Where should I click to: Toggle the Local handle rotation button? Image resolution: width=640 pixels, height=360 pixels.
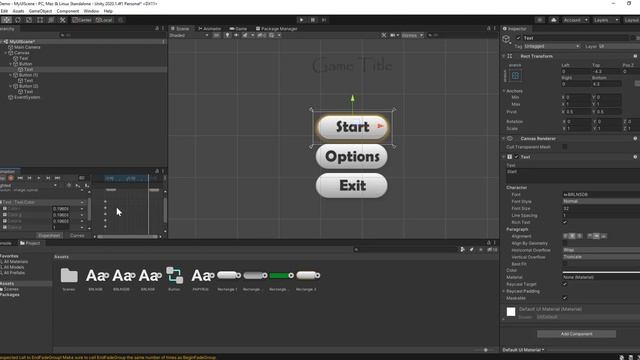tap(104, 20)
